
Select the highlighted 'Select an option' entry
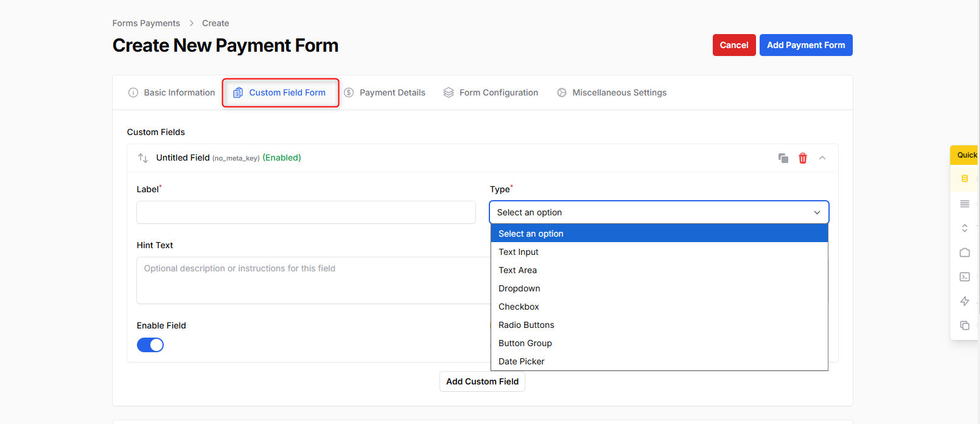[659, 234]
